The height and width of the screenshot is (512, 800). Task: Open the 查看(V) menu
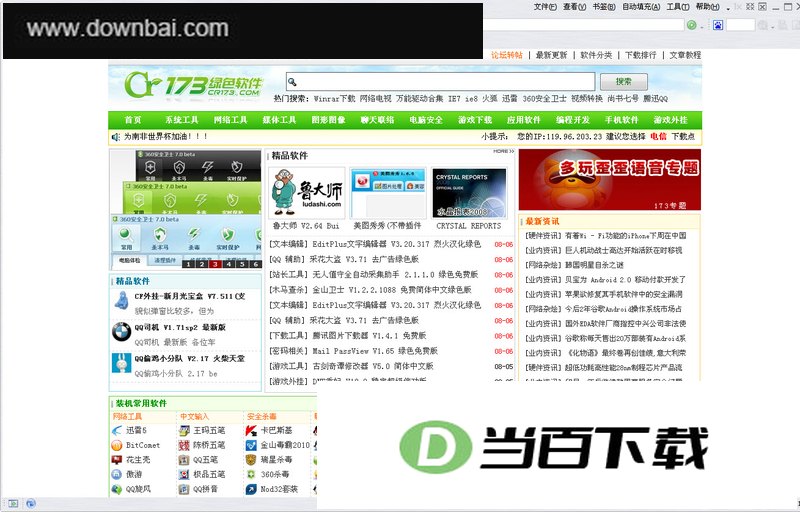pos(574,7)
